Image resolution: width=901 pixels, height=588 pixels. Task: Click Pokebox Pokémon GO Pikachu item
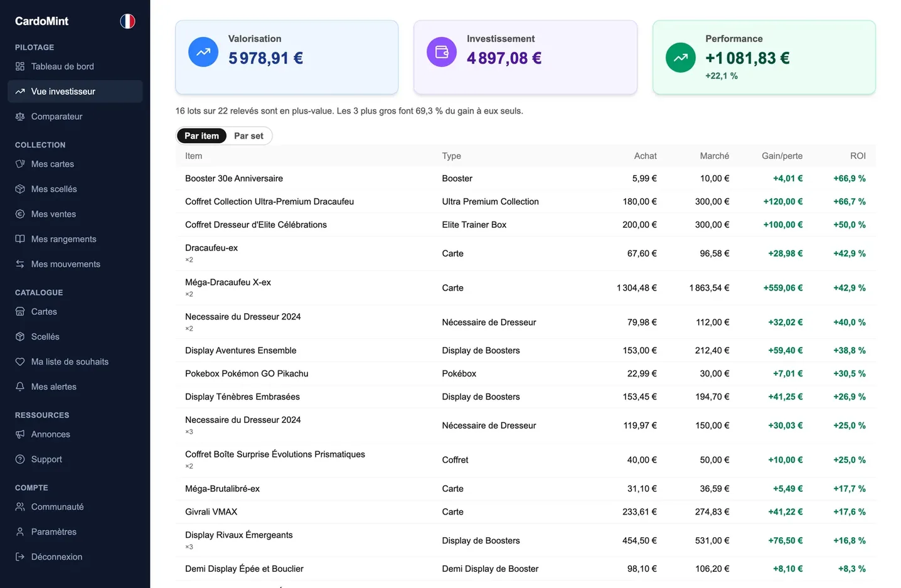247,374
